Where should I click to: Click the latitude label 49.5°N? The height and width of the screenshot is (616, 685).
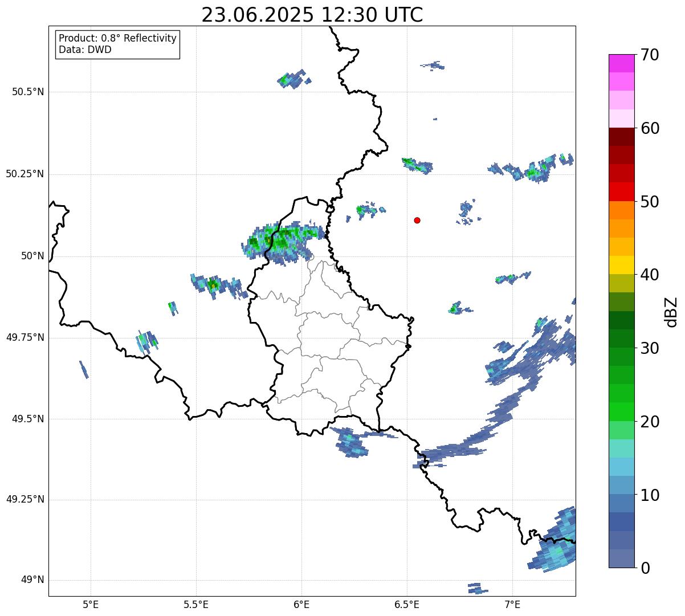28,419
